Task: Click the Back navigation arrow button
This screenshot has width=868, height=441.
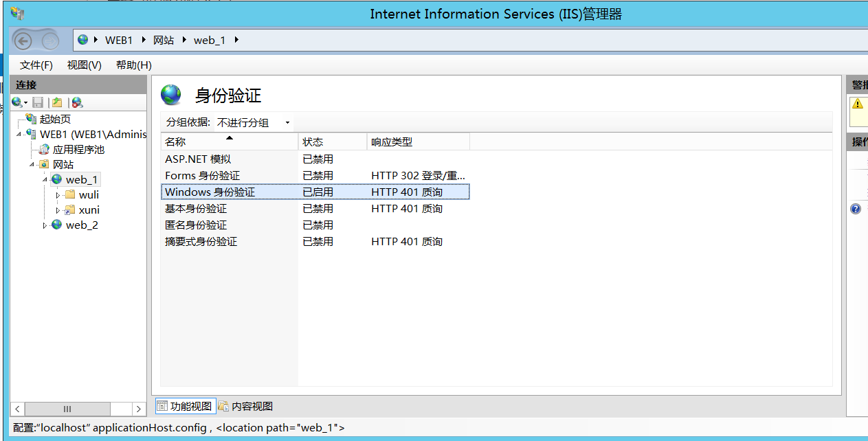Action: click(23, 41)
